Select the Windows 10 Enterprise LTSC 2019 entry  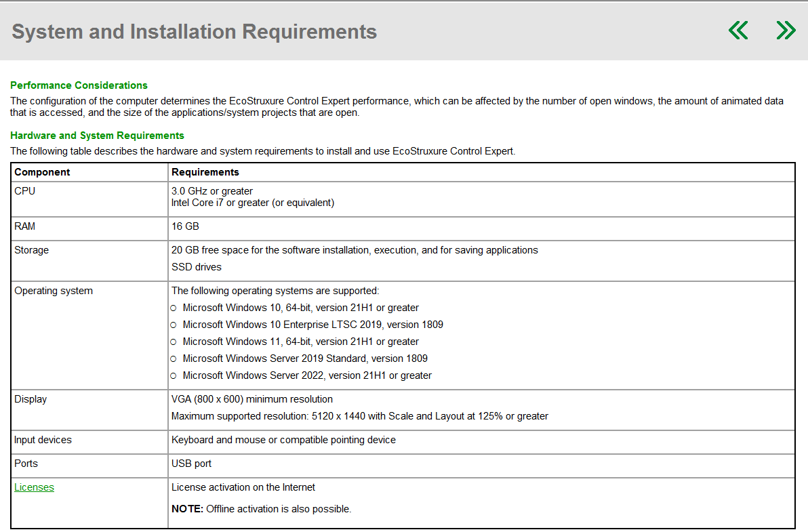pos(312,325)
